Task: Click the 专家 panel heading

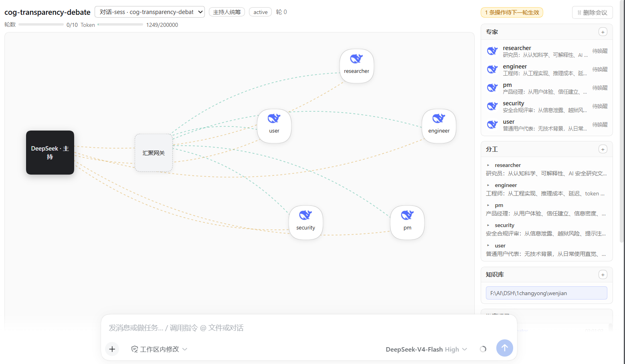Action: [x=492, y=32]
